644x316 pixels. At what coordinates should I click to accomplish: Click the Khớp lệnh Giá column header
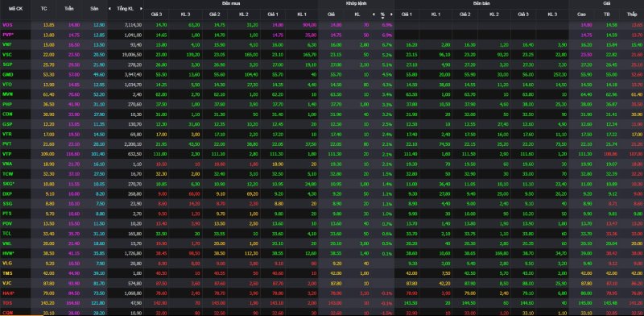point(331,14)
